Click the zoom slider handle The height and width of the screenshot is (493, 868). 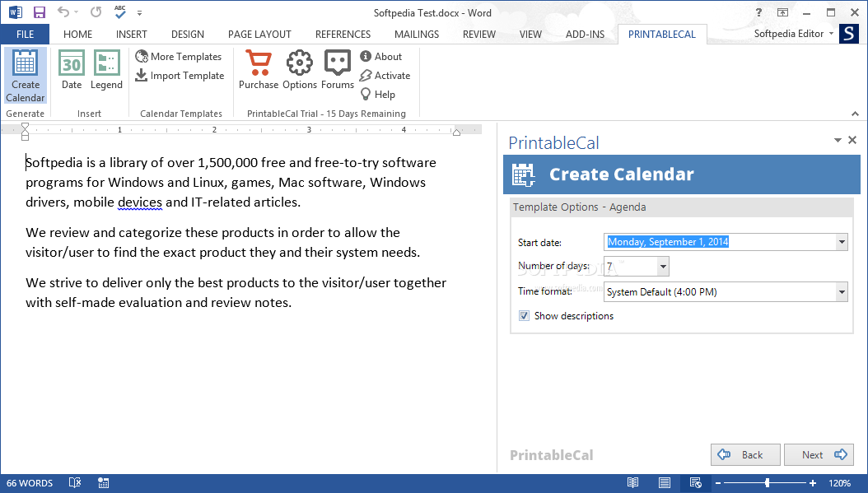pos(767,483)
